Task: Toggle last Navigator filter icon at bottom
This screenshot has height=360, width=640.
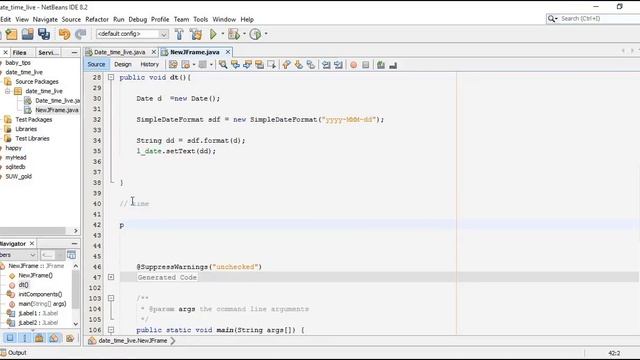Action: tap(70, 338)
